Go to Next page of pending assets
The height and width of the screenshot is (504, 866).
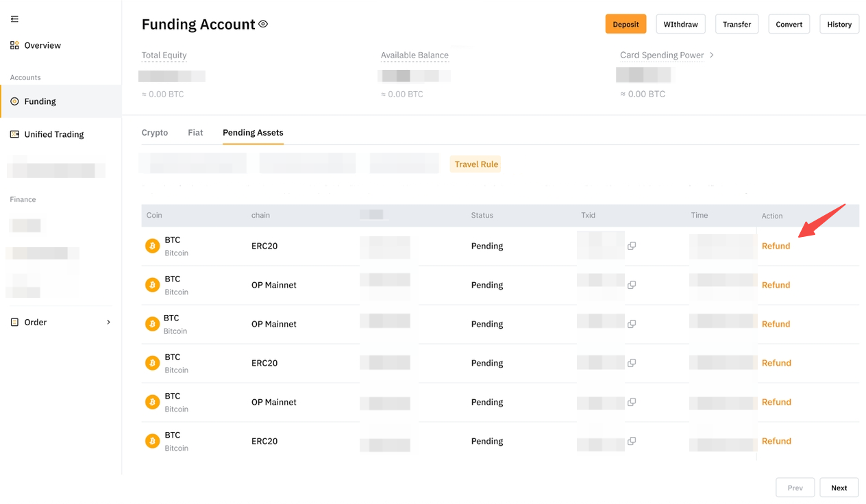(x=839, y=488)
